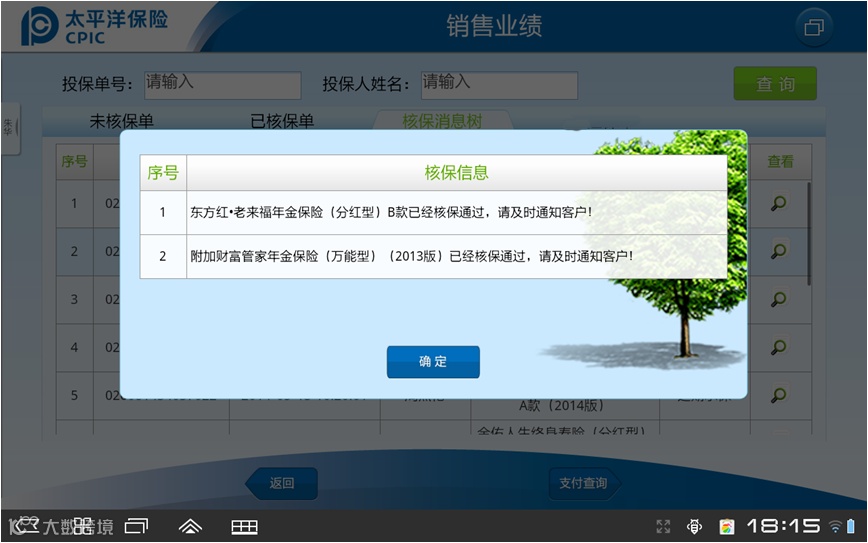This screenshot has width=868, height=543.
Task: Select the 核保消息树 tab
Action: click(x=442, y=121)
